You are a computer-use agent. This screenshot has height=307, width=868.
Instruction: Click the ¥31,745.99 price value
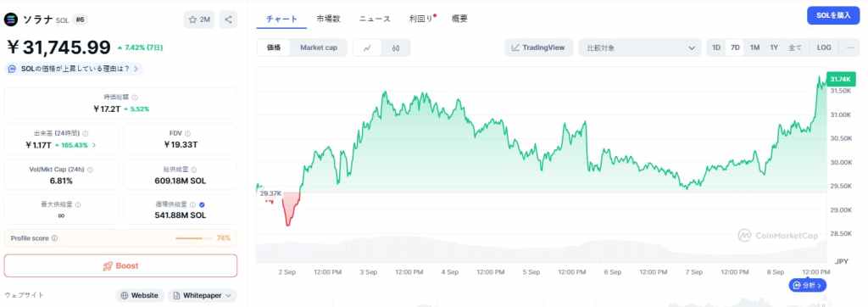(59, 47)
